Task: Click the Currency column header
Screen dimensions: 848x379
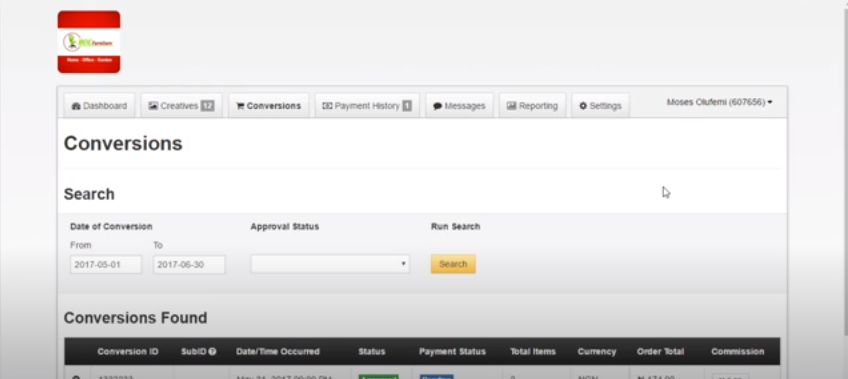Action: click(597, 351)
